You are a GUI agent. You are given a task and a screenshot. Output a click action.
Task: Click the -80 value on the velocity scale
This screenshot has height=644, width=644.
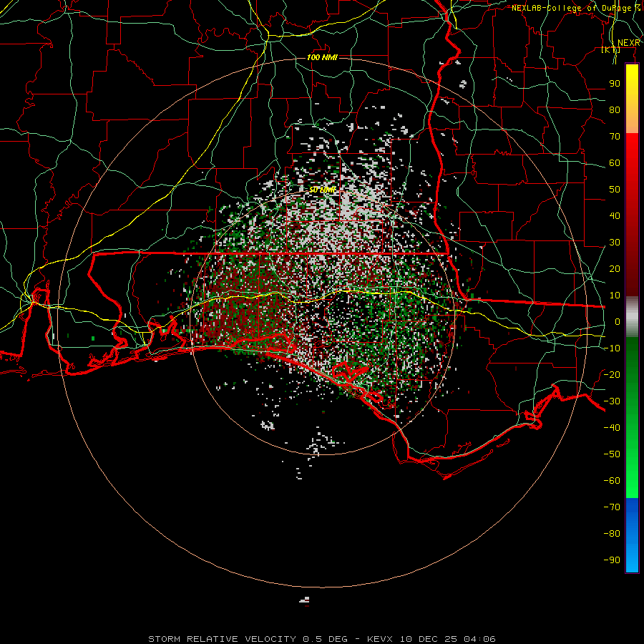tap(612, 534)
